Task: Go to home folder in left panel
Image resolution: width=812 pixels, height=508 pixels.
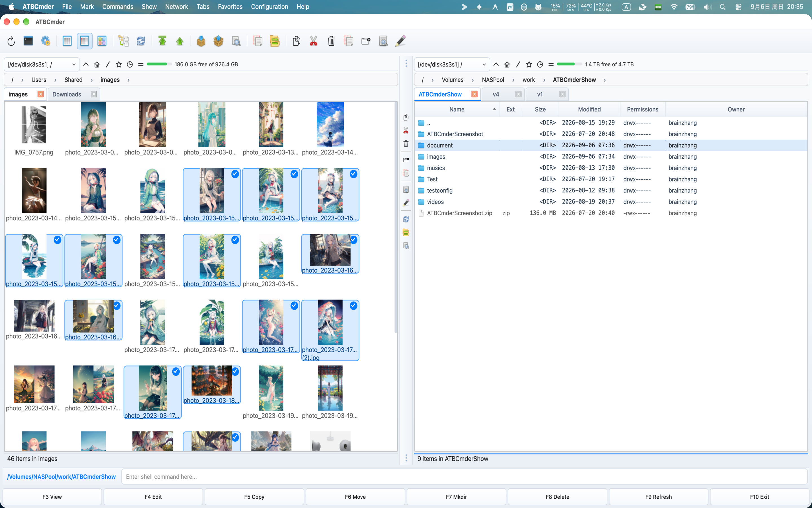Action: (x=97, y=65)
